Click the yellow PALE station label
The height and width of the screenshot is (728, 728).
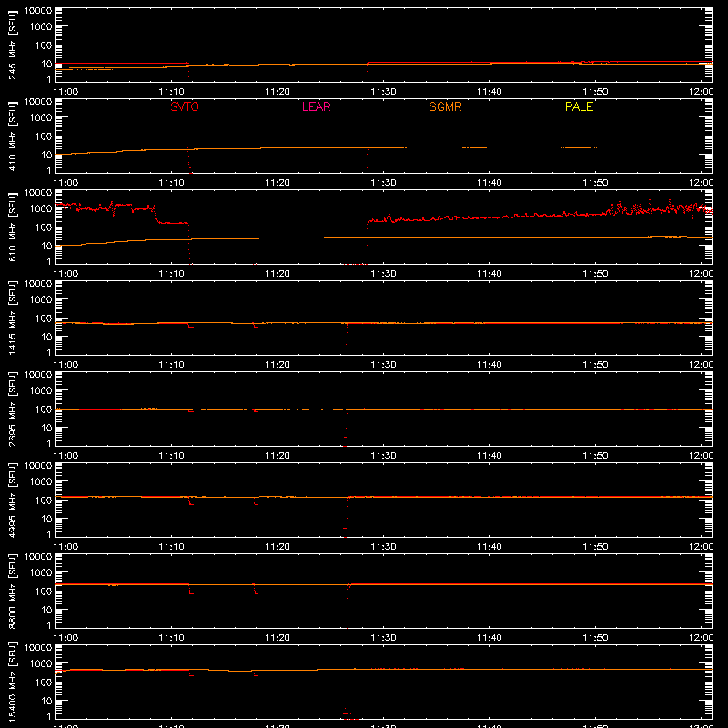[x=579, y=106]
